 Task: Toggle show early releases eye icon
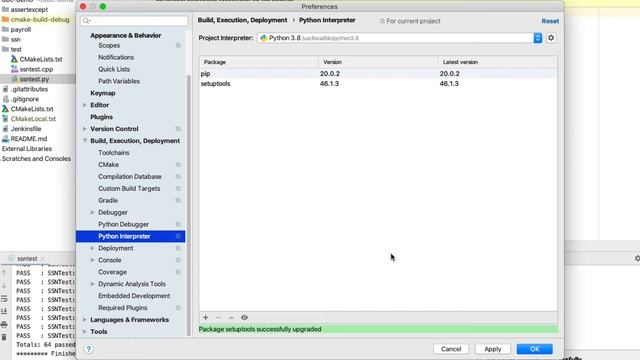pyautogui.click(x=244, y=318)
